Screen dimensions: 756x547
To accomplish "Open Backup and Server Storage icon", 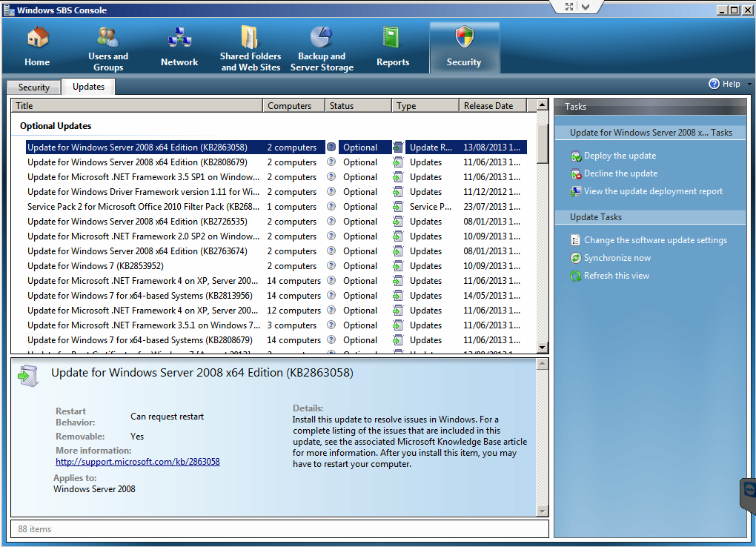I will pyautogui.click(x=321, y=36).
